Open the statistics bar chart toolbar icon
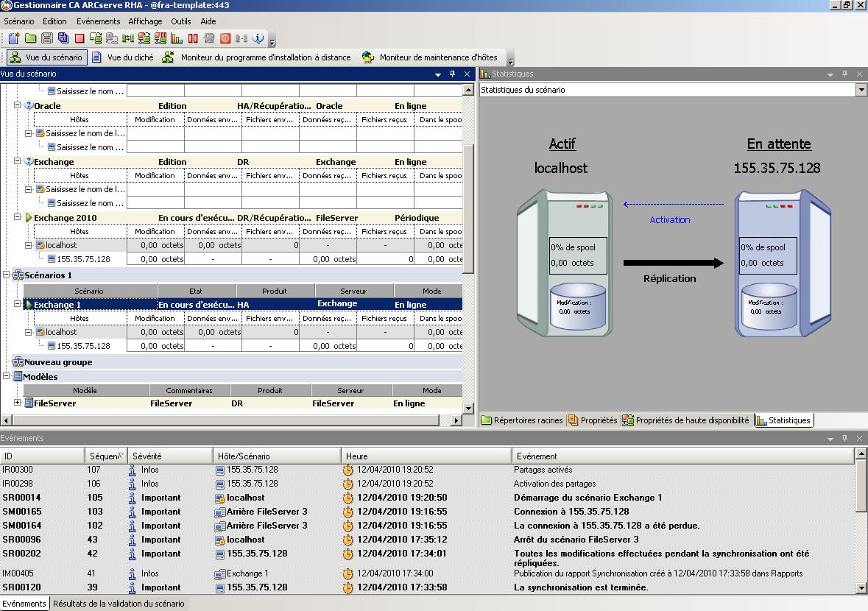The width and height of the screenshot is (868, 611). [x=177, y=38]
